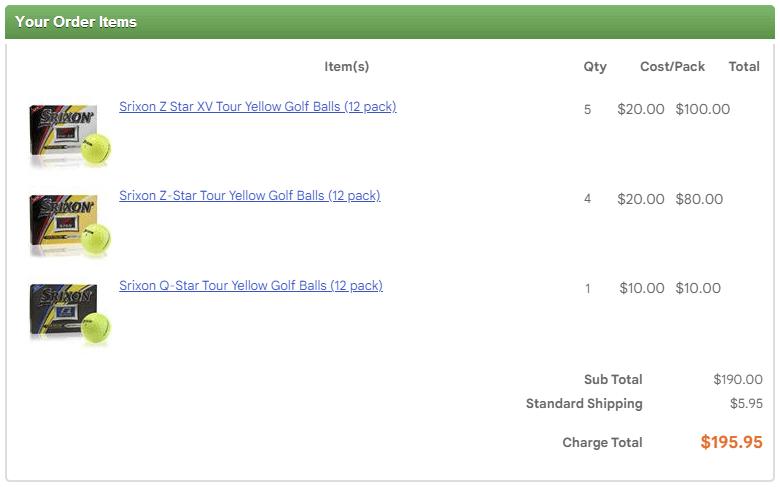
Task: Click the orange $195.95 charge total
Action: pyautogui.click(x=731, y=442)
